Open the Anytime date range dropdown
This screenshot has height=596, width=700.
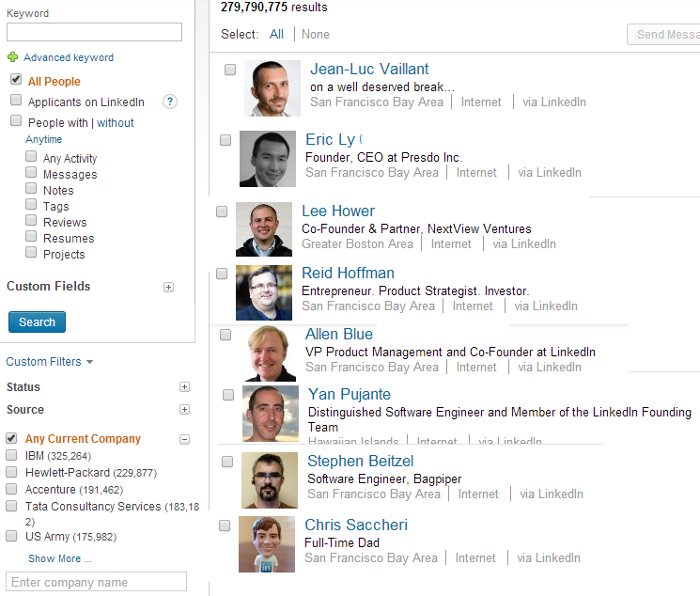(44, 139)
